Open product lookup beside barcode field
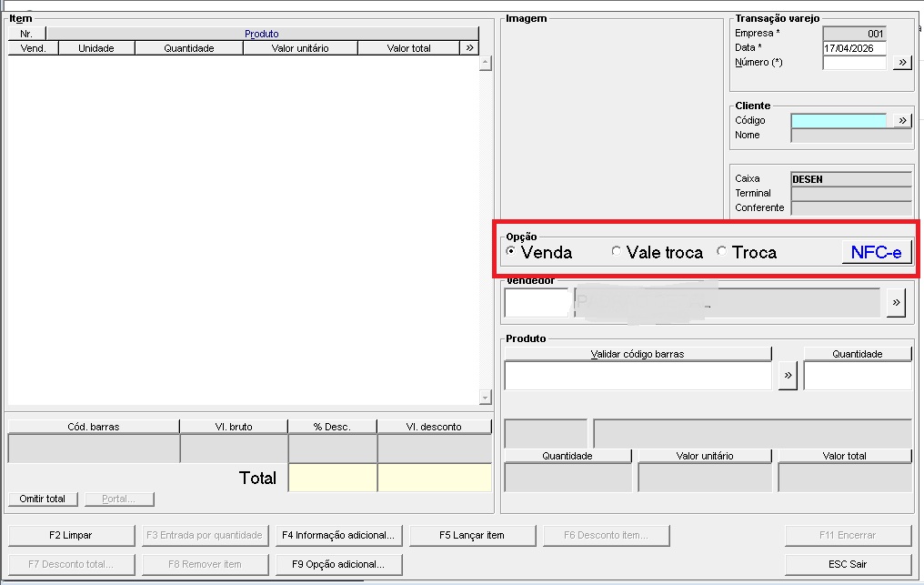The image size is (924, 585). (788, 376)
